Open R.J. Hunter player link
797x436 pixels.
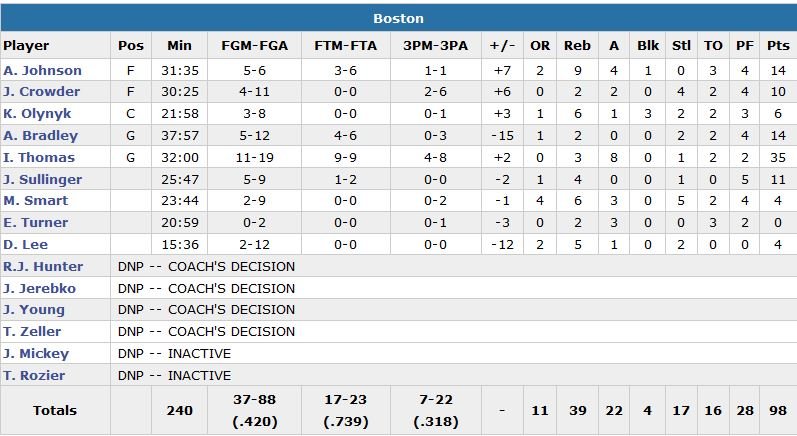point(43,267)
